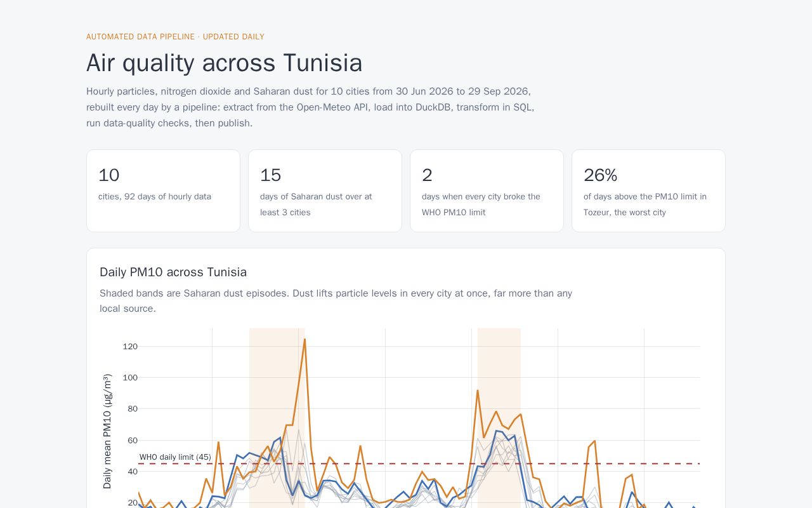Click the y-axis tick label 120

tap(130, 347)
